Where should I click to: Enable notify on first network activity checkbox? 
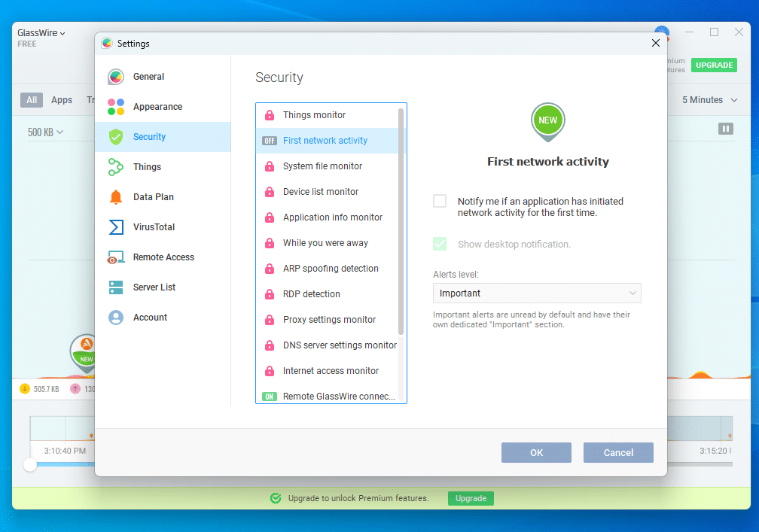pos(440,201)
